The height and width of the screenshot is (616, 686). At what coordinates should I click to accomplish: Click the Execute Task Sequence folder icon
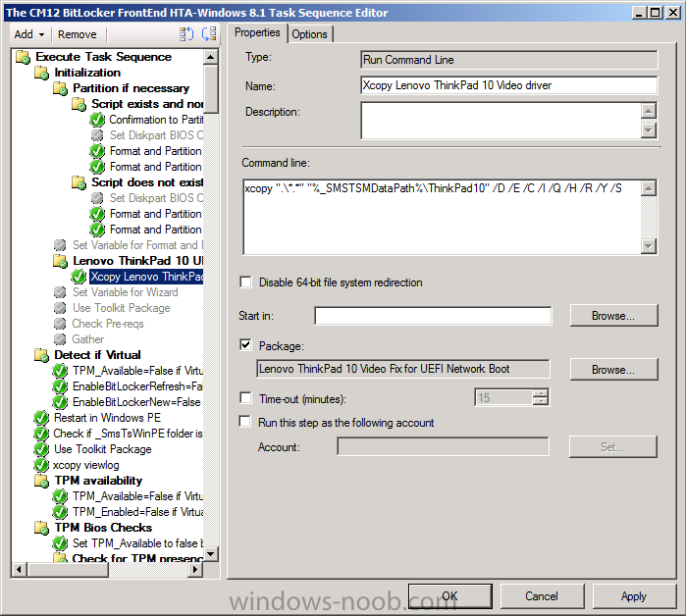(23, 57)
